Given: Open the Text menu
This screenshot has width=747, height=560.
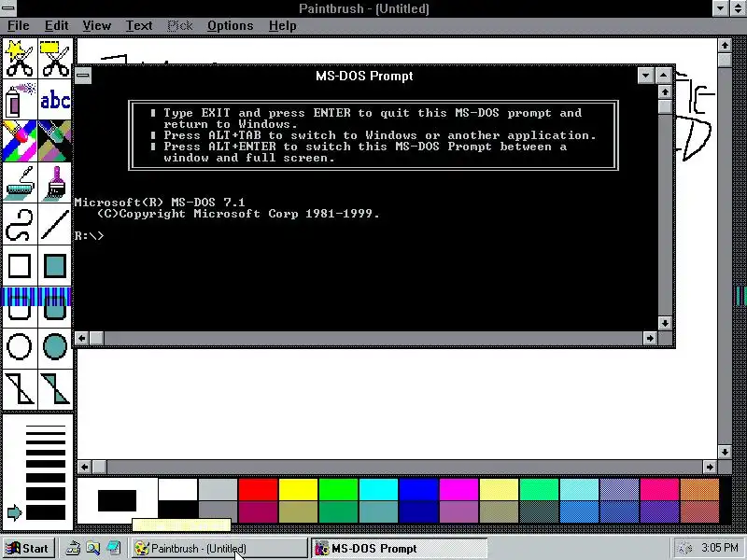Looking at the screenshot, I should coord(138,26).
